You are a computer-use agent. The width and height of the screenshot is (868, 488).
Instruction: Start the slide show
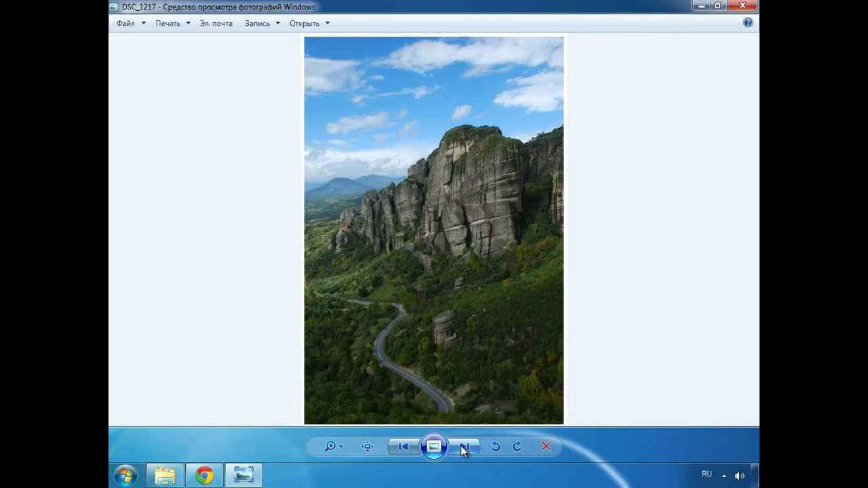[x=433, y=446]
